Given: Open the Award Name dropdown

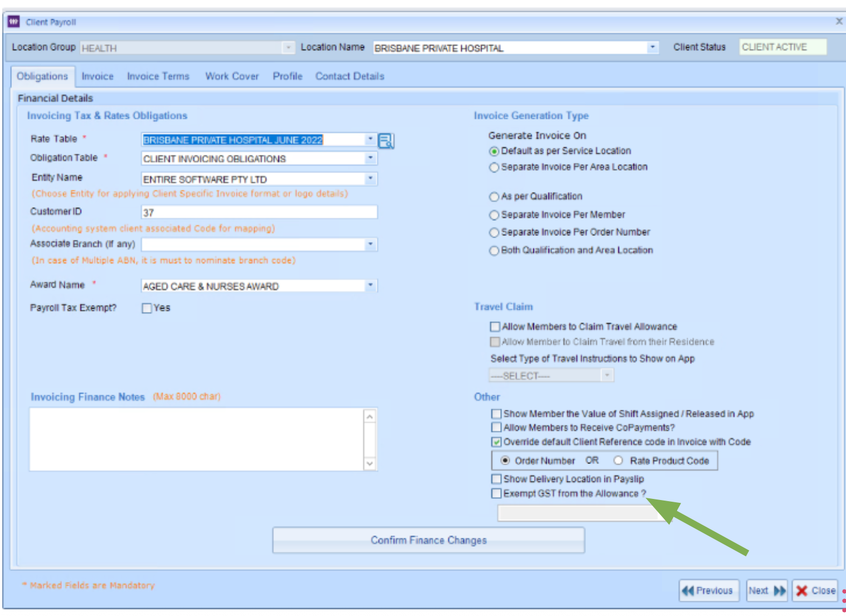Looking at the screenshot, I should 370,285.
